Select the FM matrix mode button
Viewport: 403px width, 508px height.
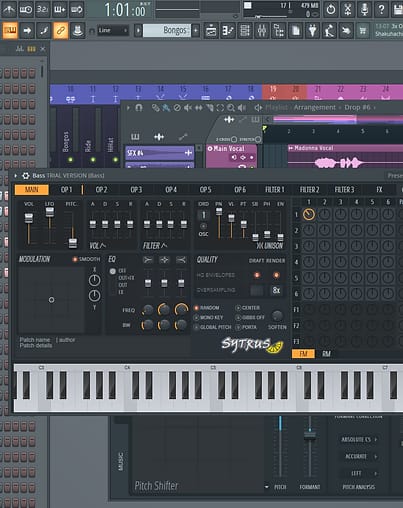click(303, 354)
